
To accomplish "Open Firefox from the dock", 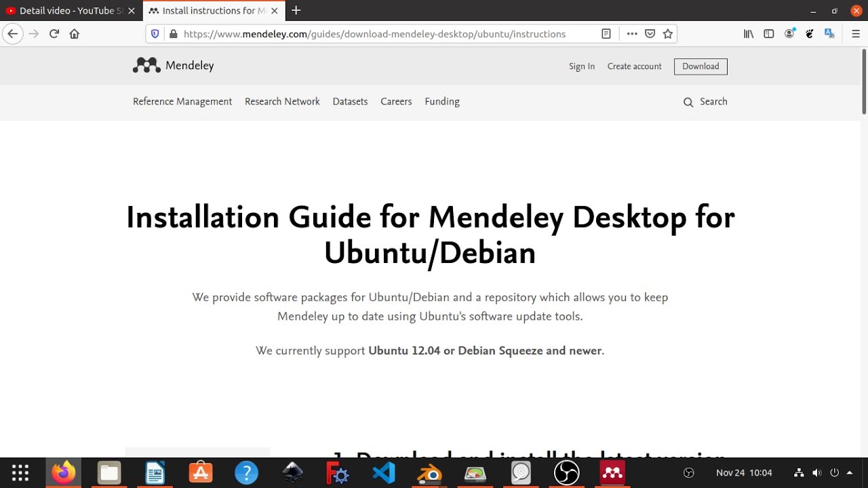I will click(x=64, y=473).
